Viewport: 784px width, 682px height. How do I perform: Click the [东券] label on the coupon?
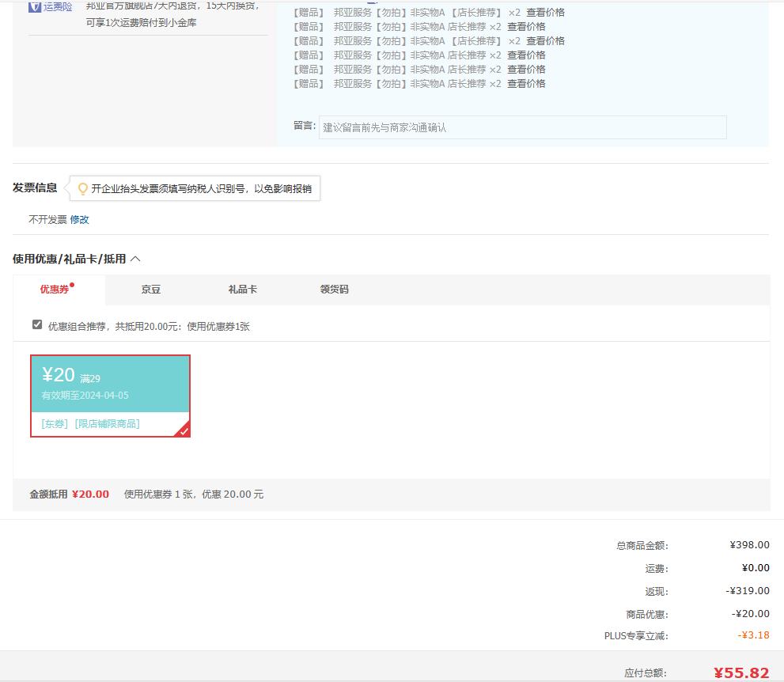[55, 424]
